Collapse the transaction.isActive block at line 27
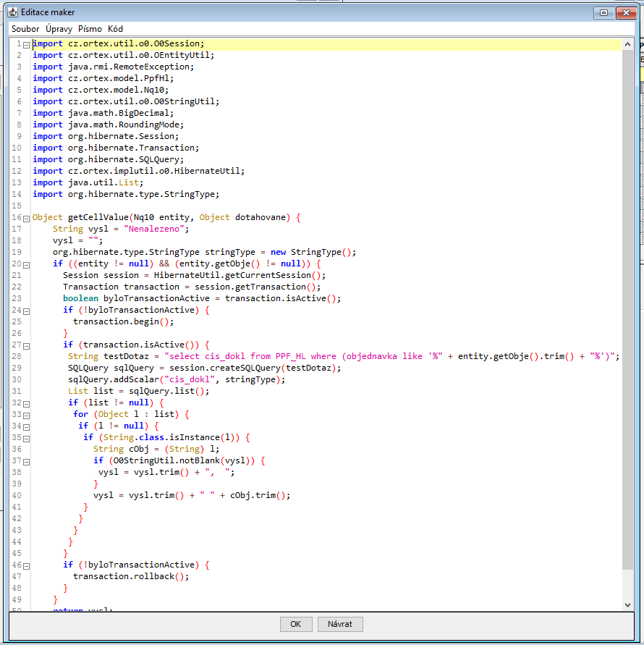 click(x=26, y=345)
